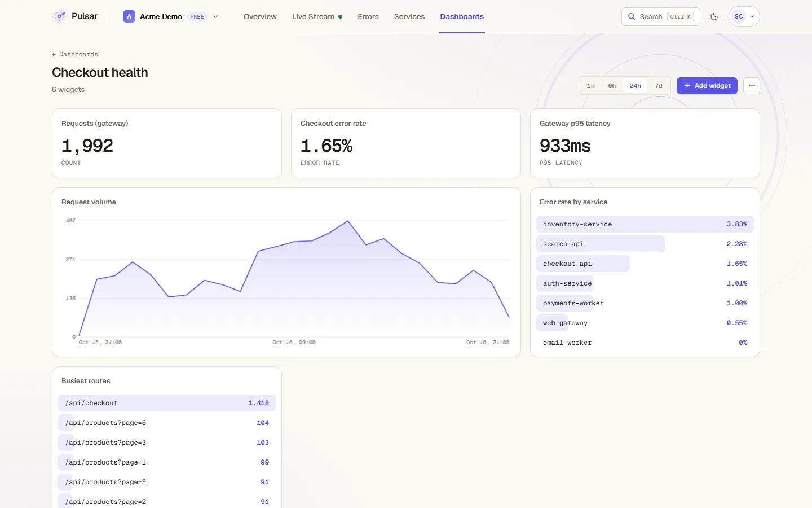This screenshot has width=812, height=508.
Task: Click the Acme Demo "A" avatar icon
Action: (129, 16)
